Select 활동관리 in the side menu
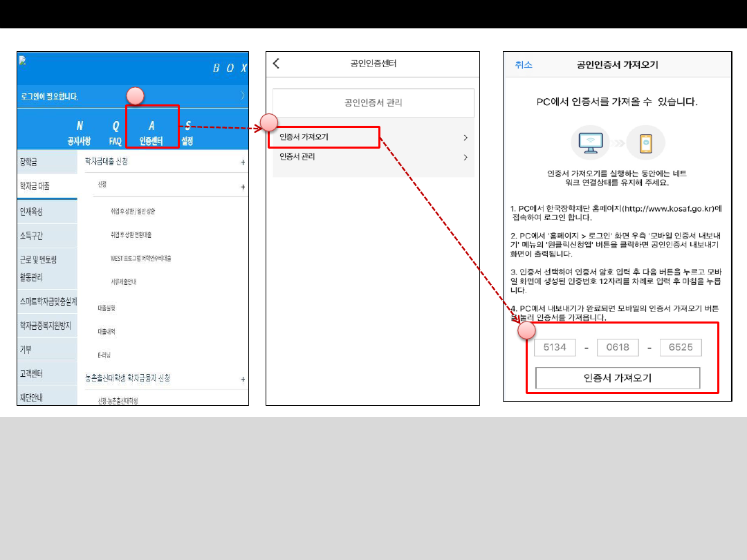This screenshot has height=560, width=747. (31, 277)
